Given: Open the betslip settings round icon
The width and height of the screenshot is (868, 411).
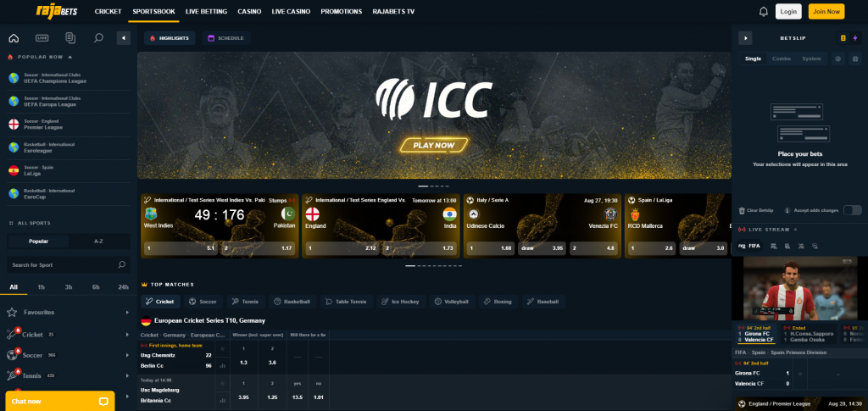Looking at the screenshot, I should point(838,58).
